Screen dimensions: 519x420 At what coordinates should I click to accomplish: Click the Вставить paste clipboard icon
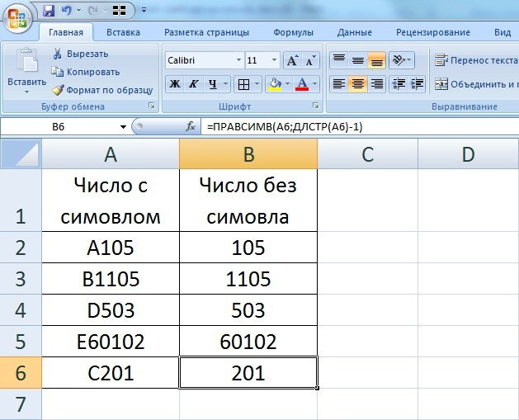tap(26, 60)
